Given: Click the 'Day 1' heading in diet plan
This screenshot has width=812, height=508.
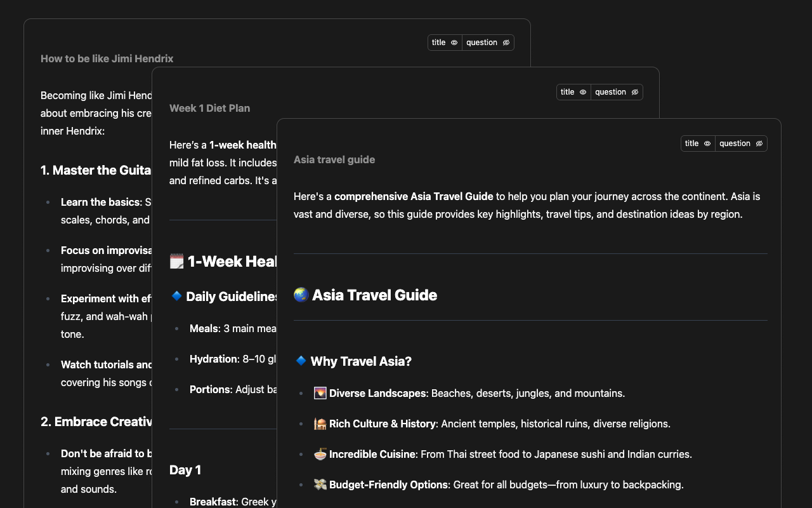Looking at the screenshot, I should [x=185, y=470].
